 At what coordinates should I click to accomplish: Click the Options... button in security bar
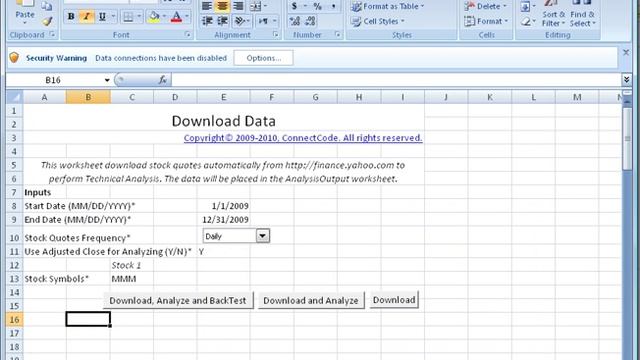point(263,58)
